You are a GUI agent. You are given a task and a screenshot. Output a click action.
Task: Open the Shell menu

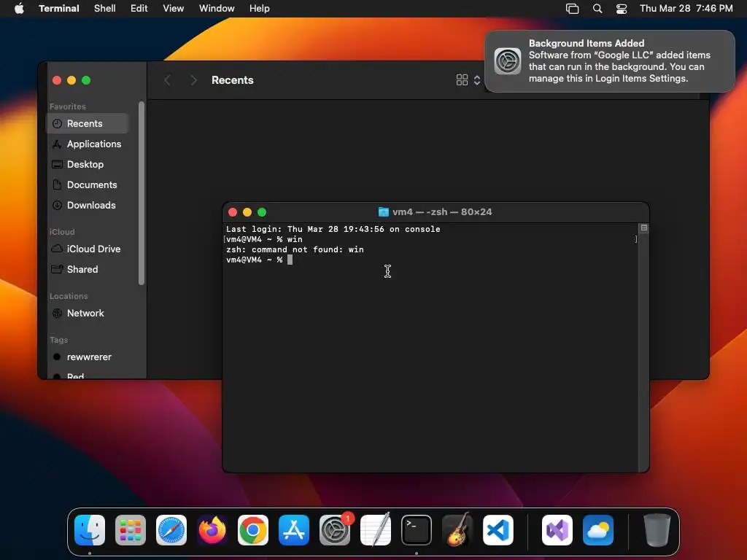click(x=105, y=8)
